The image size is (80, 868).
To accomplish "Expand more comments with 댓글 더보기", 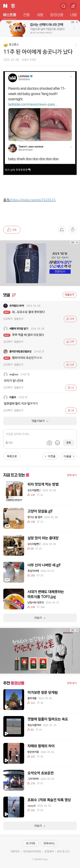I will pos(40,421).
